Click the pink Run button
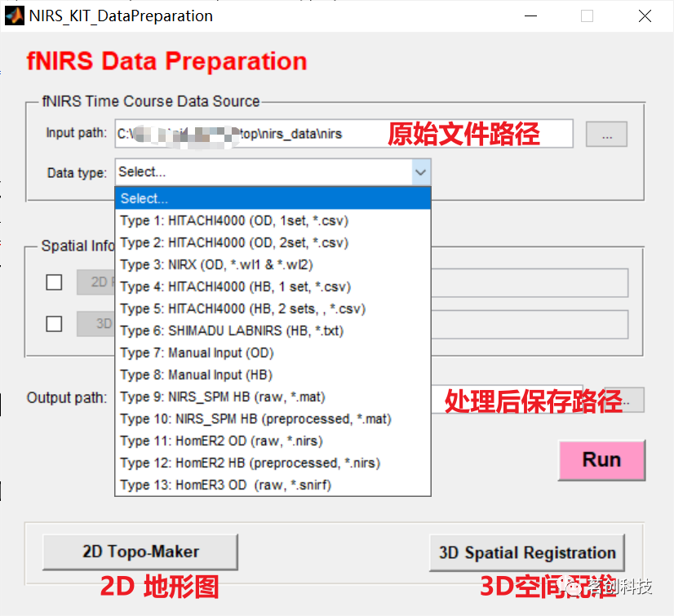The height and width of the screenshot is (616, 674). tap(601, 459)
